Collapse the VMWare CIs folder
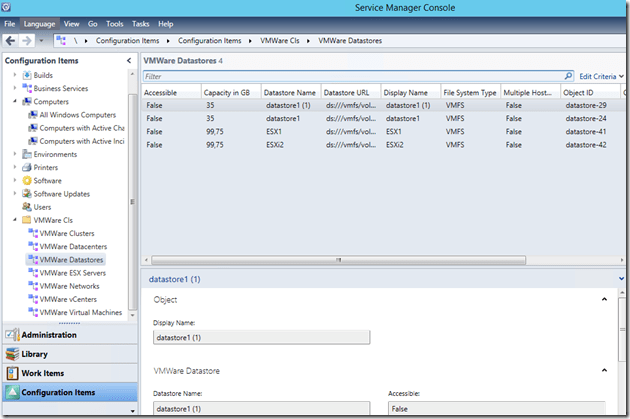 tap(15, 220)
